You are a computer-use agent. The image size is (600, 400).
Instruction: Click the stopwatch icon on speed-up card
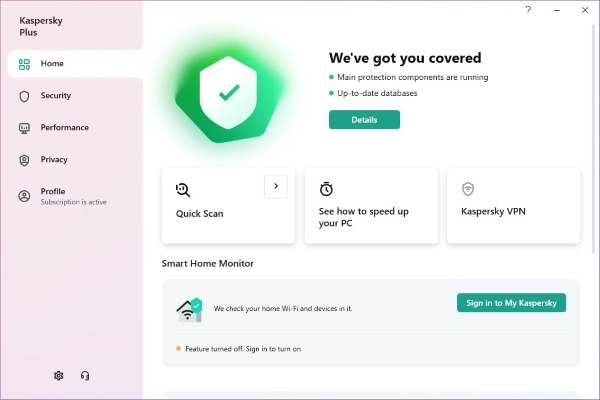click(326, 189)
